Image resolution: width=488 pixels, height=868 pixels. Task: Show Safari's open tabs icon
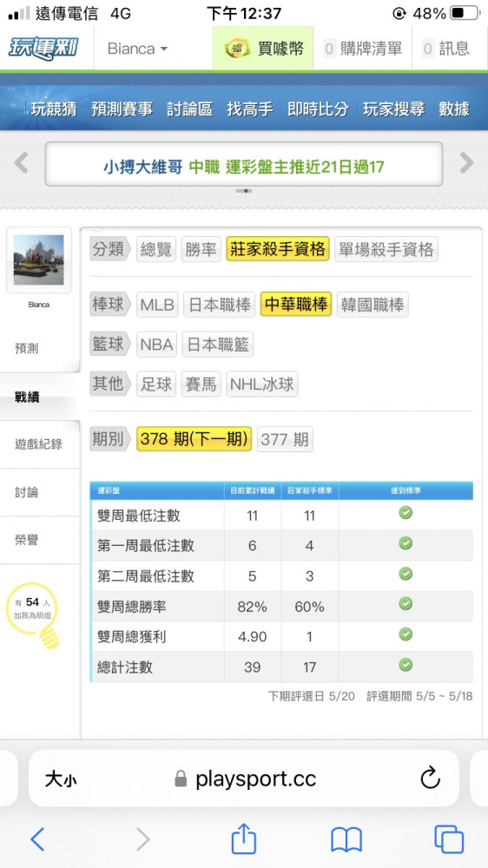[449, 839]
